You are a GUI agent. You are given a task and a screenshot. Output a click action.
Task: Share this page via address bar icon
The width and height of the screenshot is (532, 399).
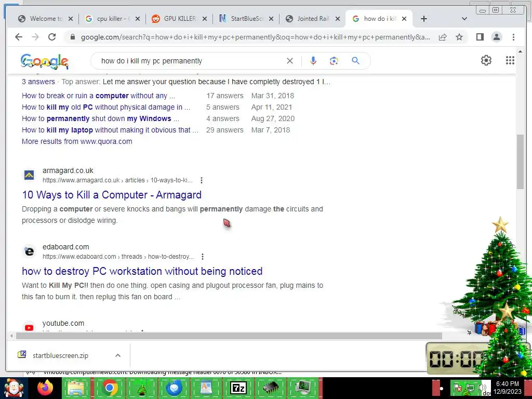(x=443, y=37)
